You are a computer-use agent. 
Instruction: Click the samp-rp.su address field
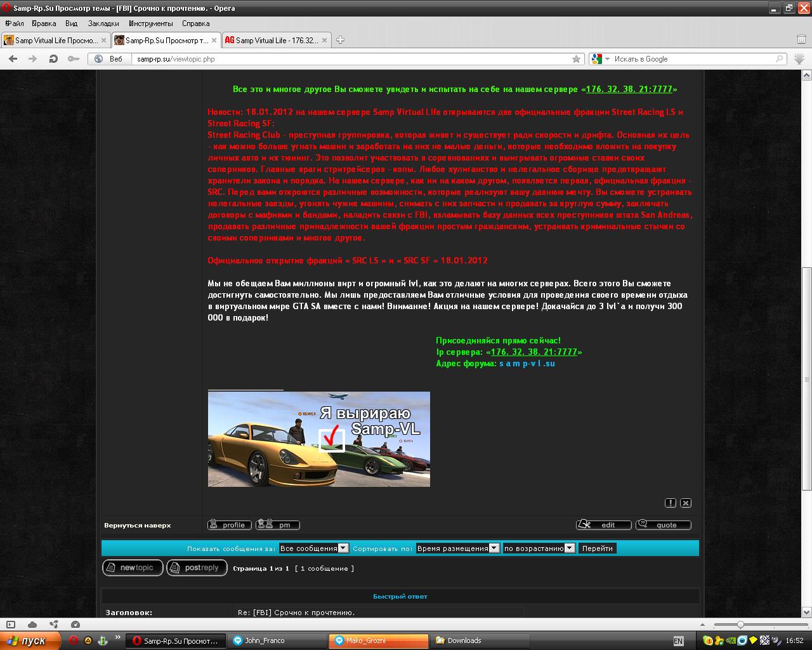pos(352,58)
